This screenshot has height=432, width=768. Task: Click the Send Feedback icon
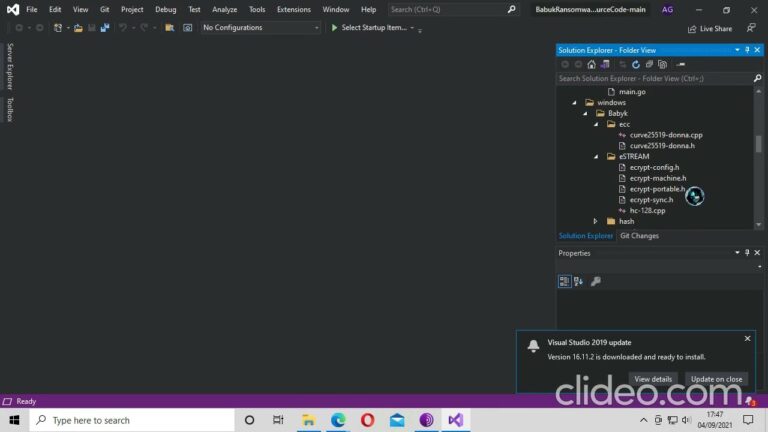[x=751, y=28]
